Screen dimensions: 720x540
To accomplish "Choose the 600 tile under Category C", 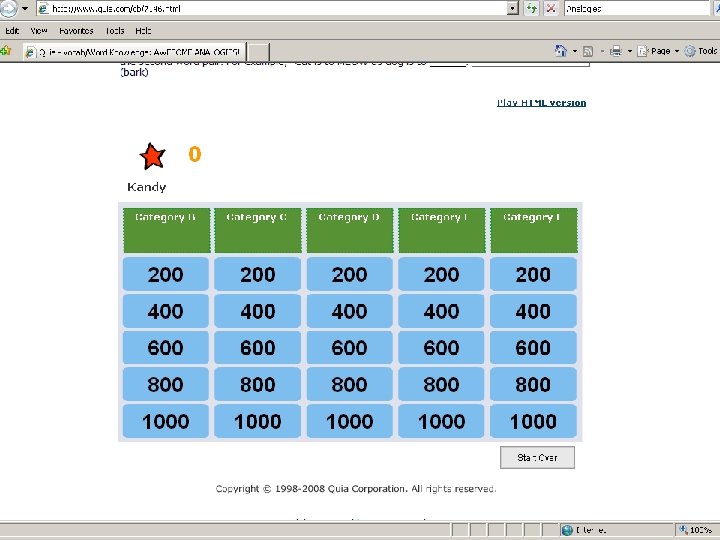I will (x=258, y=347).
